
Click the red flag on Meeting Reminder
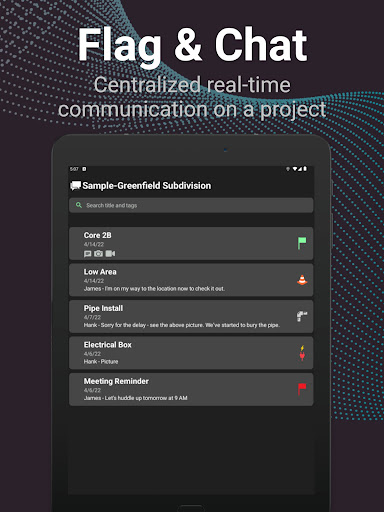click(302, 389)
